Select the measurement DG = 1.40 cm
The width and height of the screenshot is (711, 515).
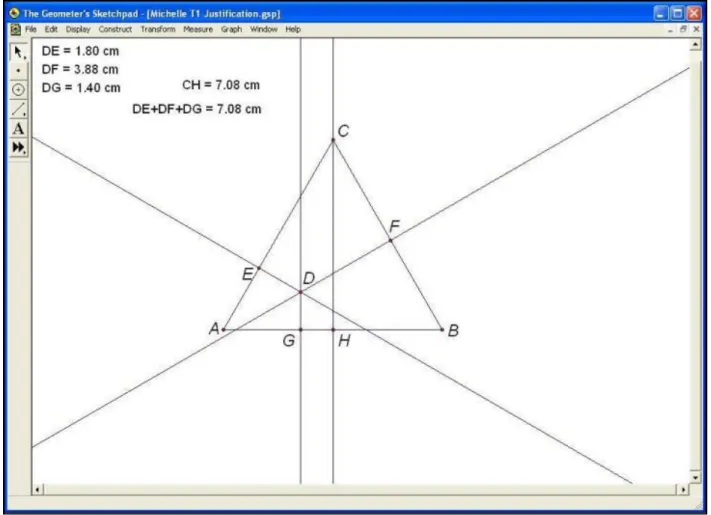click(x=81, y=87)
